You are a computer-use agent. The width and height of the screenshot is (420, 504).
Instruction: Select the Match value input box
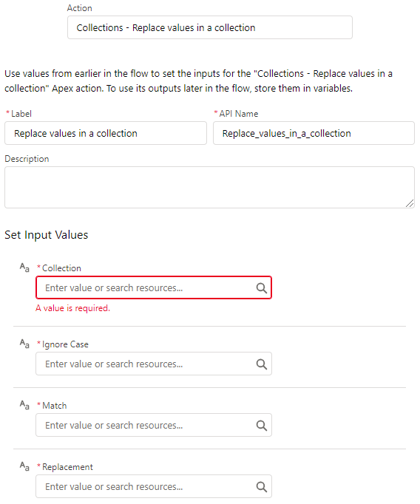pos(154,425)
